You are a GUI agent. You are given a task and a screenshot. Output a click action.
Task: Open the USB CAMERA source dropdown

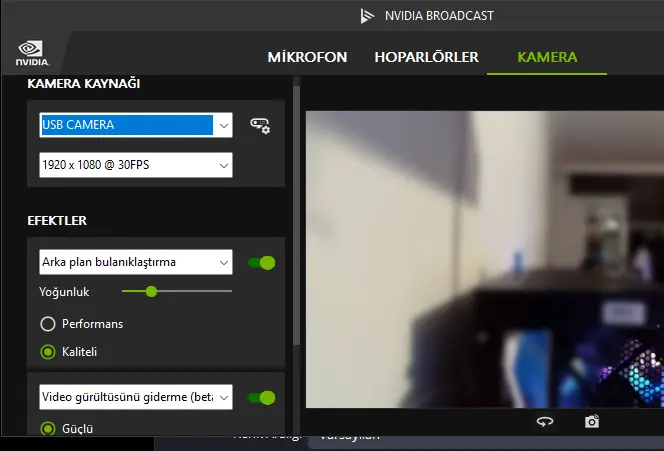click(136, 125)
